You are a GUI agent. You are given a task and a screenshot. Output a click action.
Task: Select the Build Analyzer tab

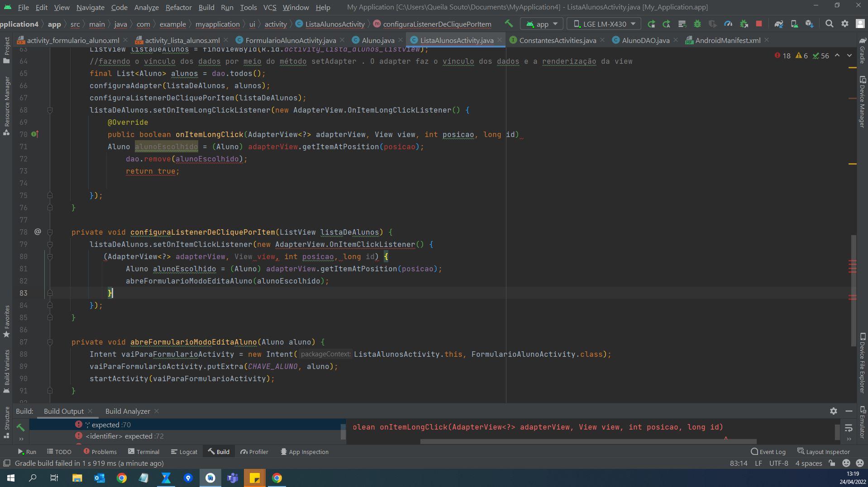pos(128,411)
